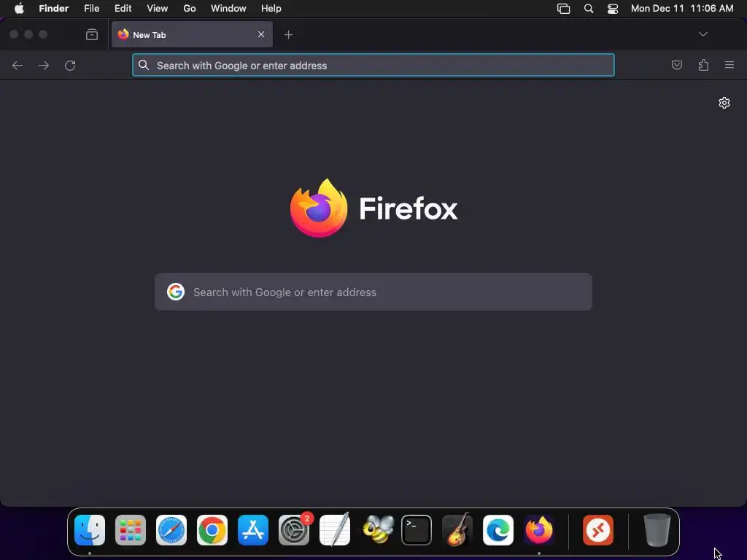This screenshot has width=747, height=560.
Task: Open the Apple menu
Action: (x=19, y=9)
